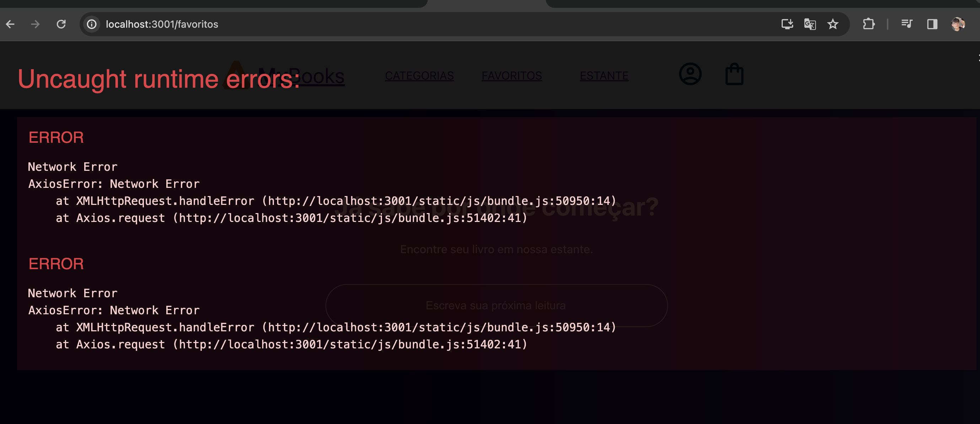Toggle the browser side panel
Screen dimensions: 980x424
[932, 25]
